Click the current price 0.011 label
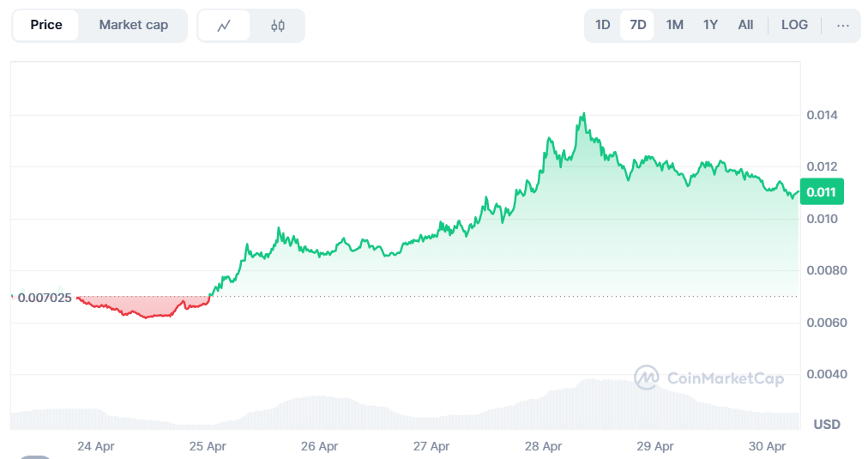This screenshot has height=459, width=868. [821, 192]
